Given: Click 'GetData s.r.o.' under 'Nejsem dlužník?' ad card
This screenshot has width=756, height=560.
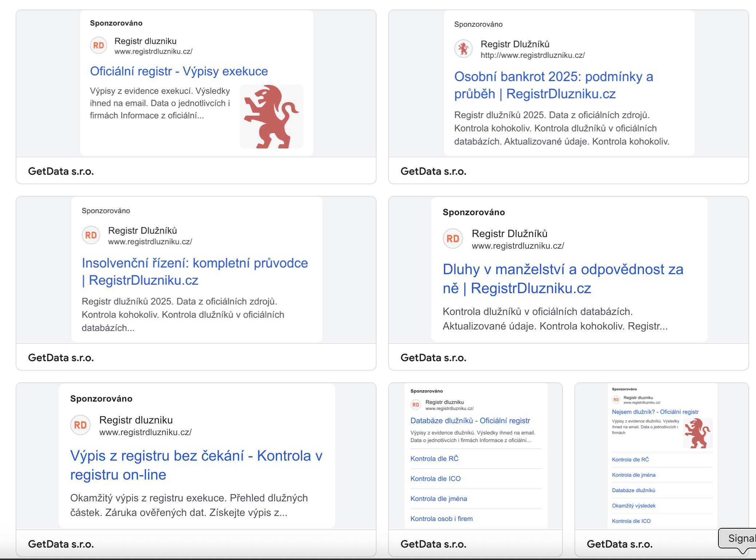Looking at the screenshot, I should [x=620, y=544].
